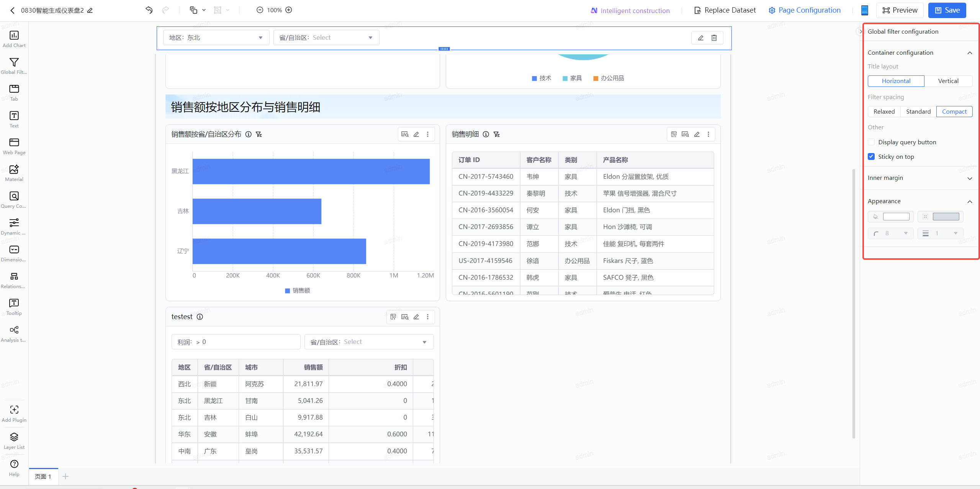Edit the 销售明细 chart
The width and height of the screenshot is (980, 489).
point(697,134)
